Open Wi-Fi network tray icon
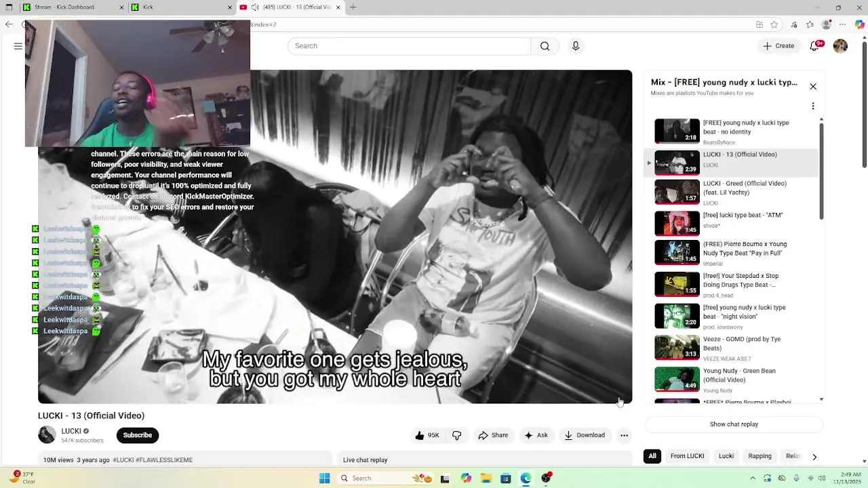 (811, 478)
